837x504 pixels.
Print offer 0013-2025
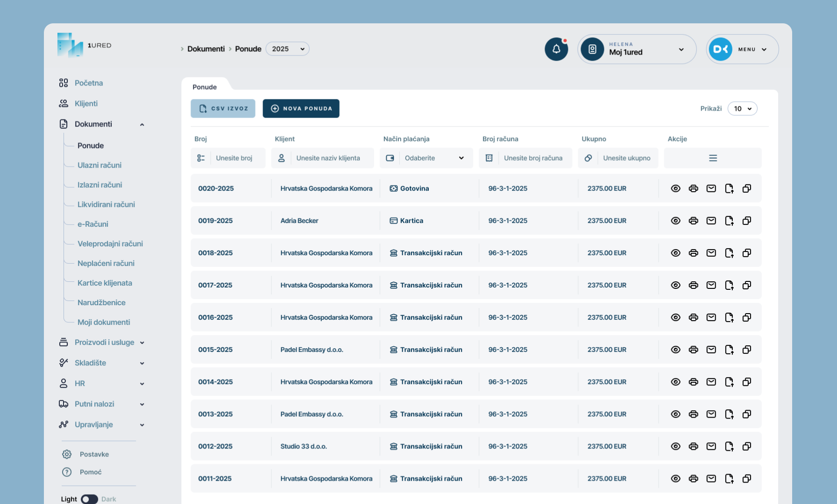(x=693, y=414)
